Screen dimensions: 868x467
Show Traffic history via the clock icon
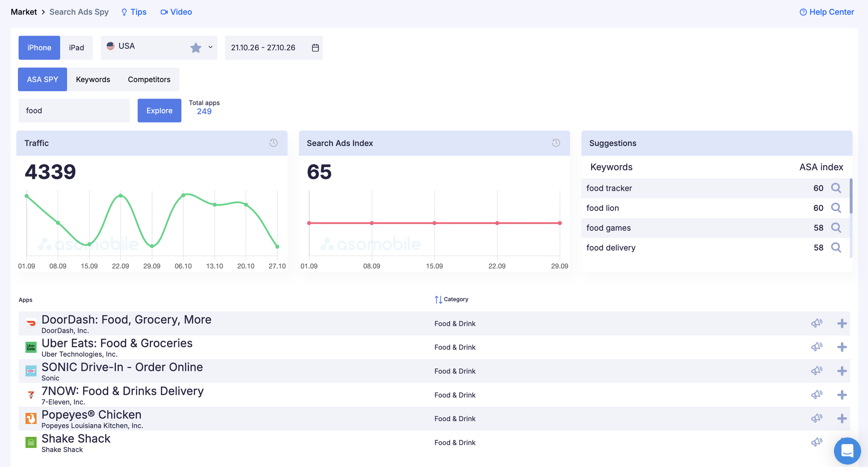pos(274,143)
